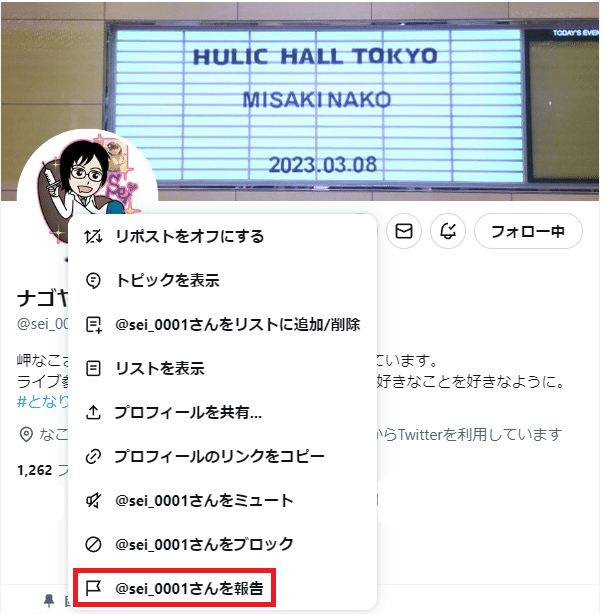Click the muted speaker icon
Viewport: 604px width, 614px height.
[93, 500]
